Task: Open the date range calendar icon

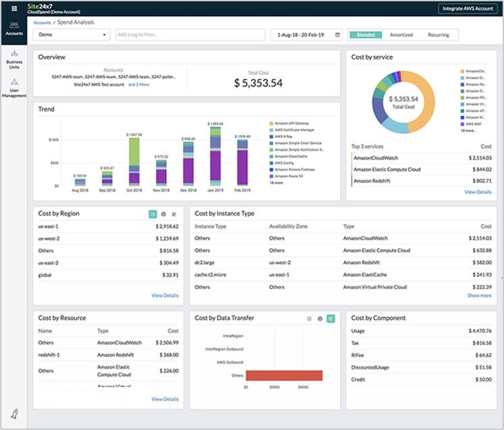Action: click(x=337, y=34)
